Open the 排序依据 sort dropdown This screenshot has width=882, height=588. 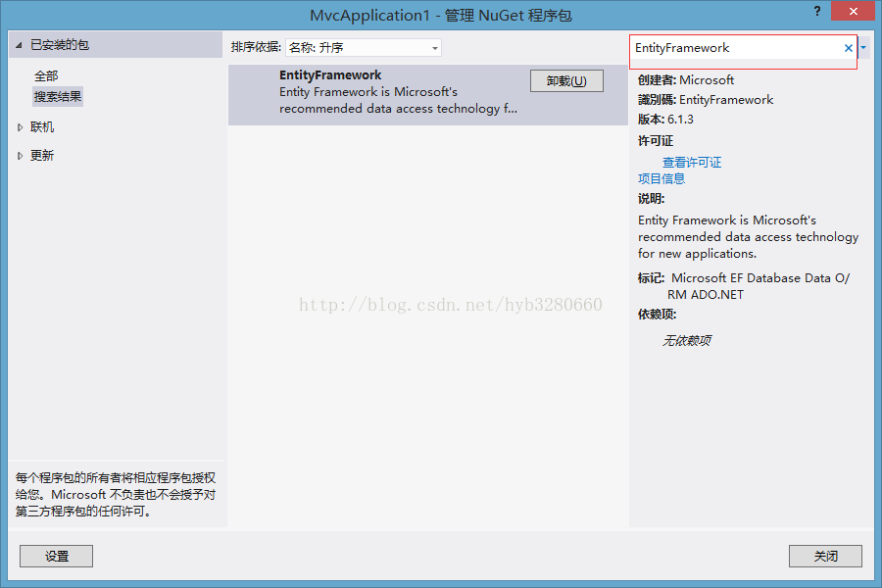[x=364, y=48]
